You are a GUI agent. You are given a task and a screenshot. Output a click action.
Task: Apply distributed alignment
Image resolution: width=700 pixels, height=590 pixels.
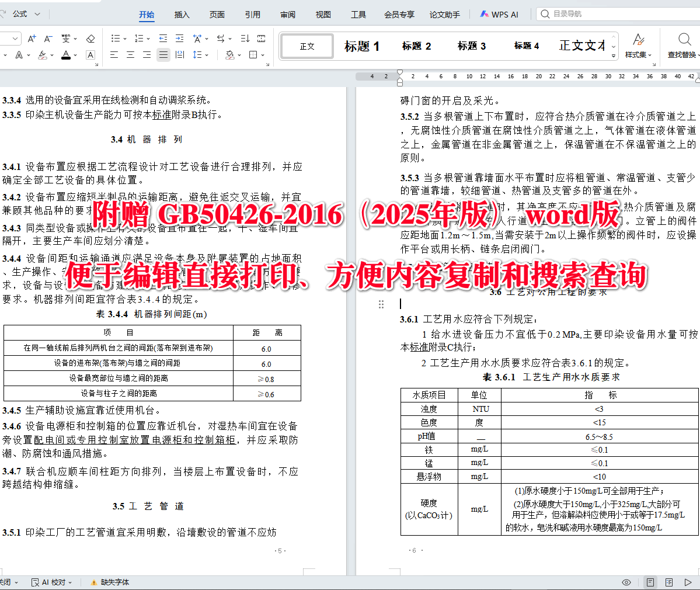tap(180, 55)
